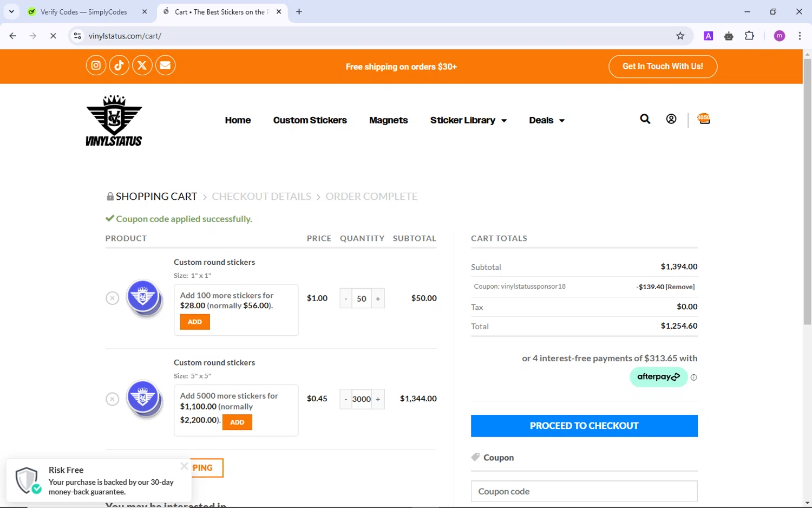
Task: Go forward in browser history
Action: click(33, 36)
